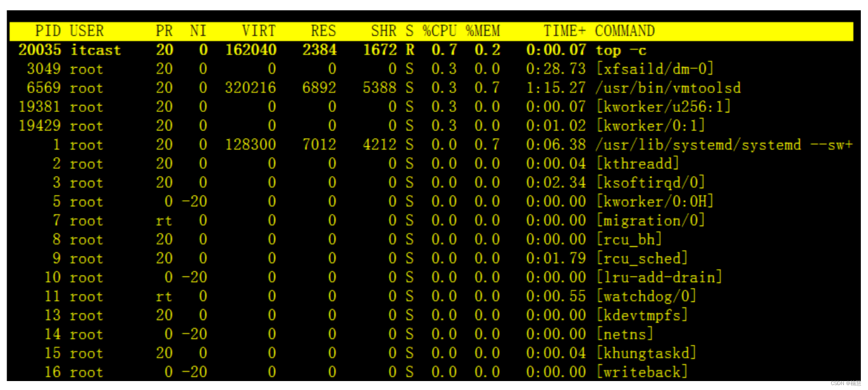Click TIME+ value 0:00.55

pos(556,296)
